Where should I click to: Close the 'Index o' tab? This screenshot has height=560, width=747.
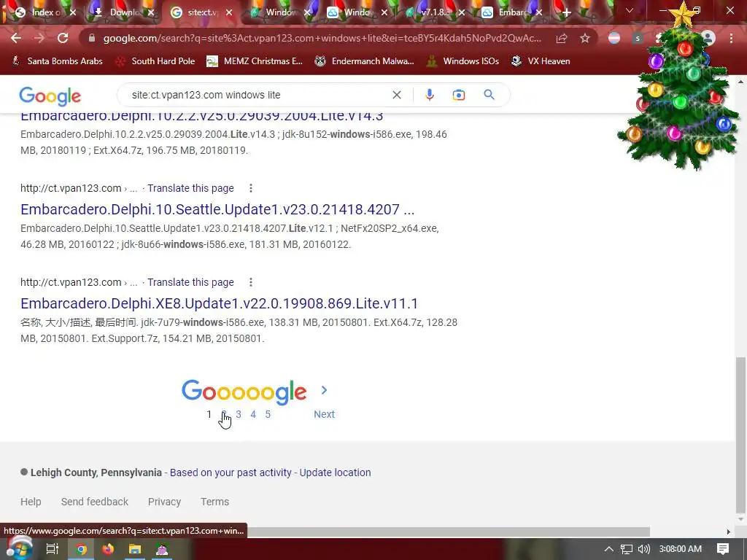click(x=73, y=12)
